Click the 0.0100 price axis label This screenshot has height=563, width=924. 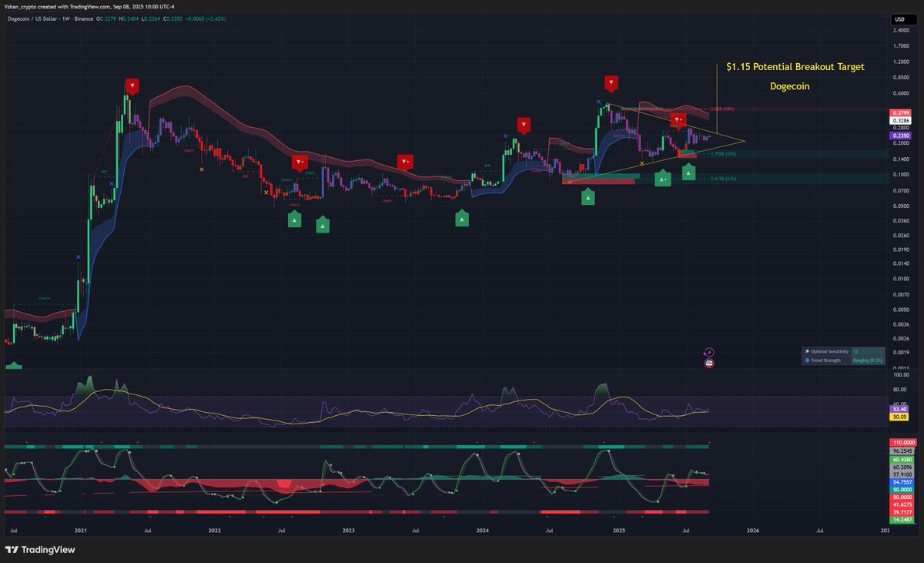pyautogui.click(x=901, y=279)
